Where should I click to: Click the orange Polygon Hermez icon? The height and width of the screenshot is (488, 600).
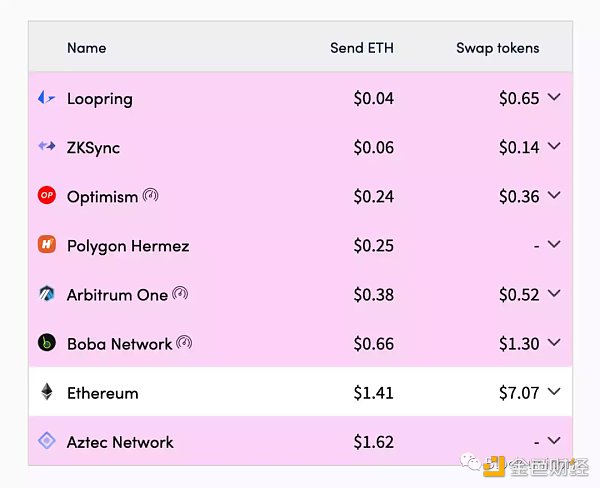tap(46, 245)
